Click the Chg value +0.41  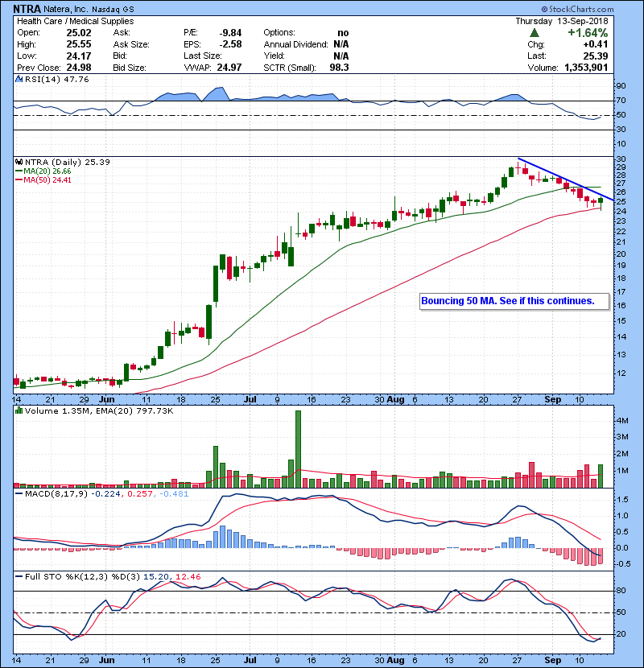[x=596, y=44]
